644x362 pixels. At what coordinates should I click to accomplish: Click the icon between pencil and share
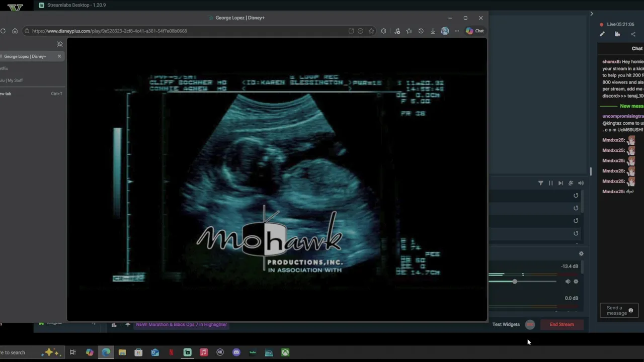617,34
